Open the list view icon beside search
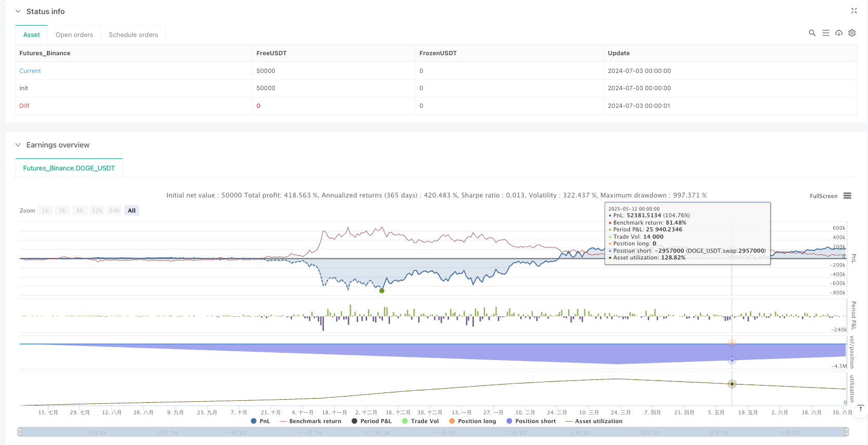The width and height of the screenshot is (868, 445). point(826,33)
